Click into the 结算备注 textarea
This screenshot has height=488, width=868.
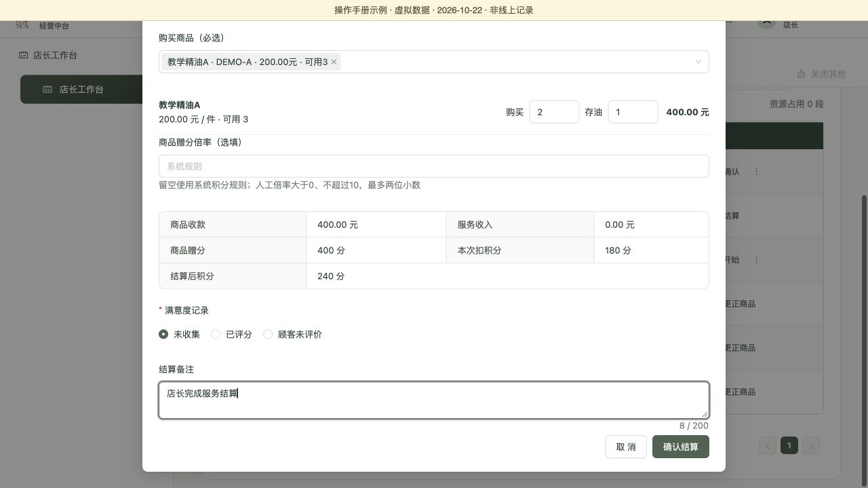click(434, 400)
